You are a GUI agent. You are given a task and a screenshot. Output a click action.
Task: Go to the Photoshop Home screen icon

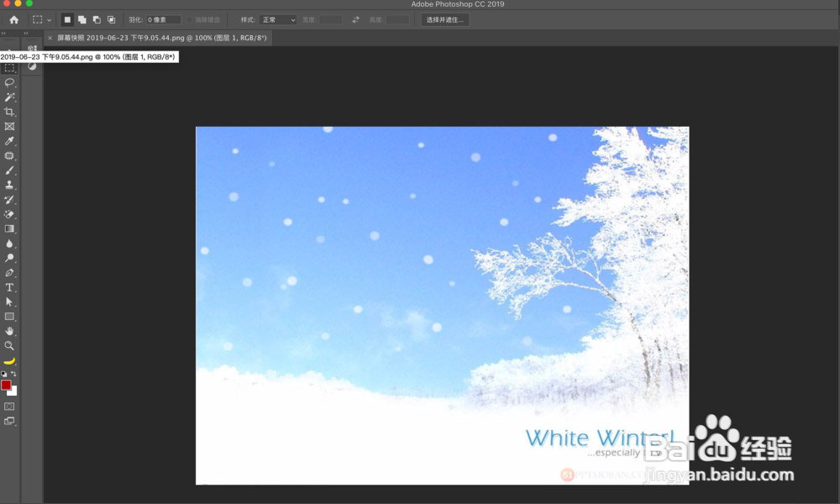point(14,20)
